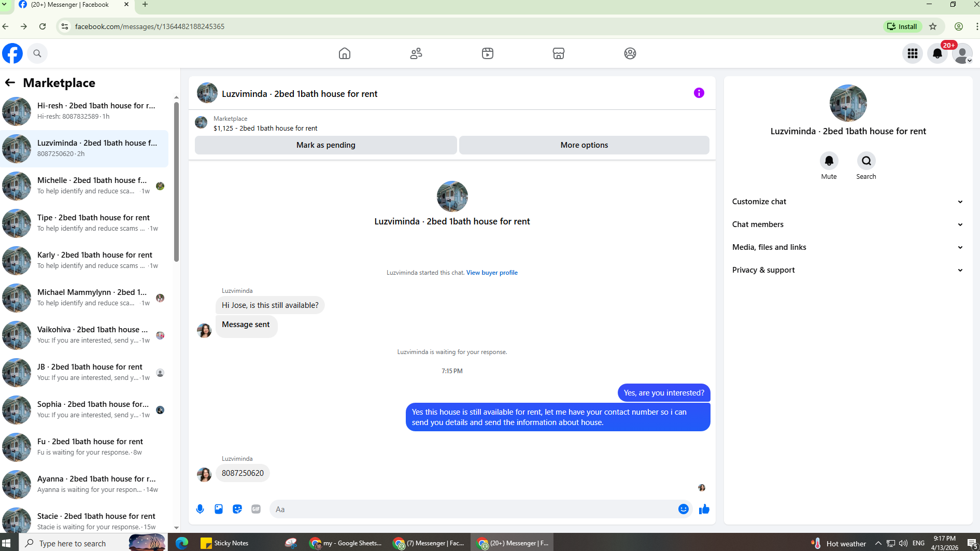
Task: Open Michelle conversation
Action: point(84,186)
